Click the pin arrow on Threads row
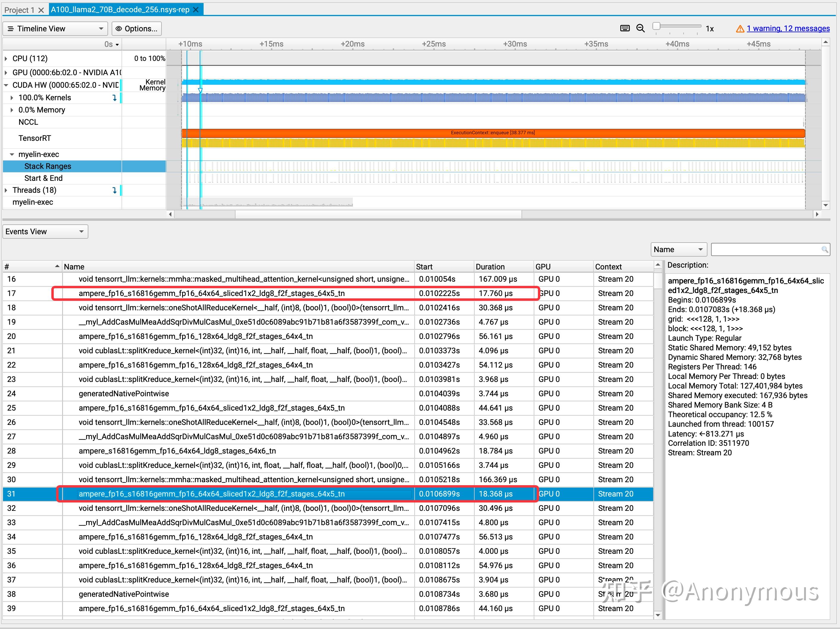This screenshot has height=629, width=840. point(114,190)
